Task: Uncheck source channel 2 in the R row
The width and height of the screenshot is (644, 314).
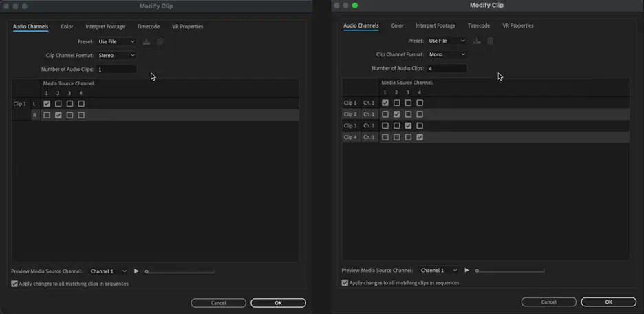Action: pos(58,116)
